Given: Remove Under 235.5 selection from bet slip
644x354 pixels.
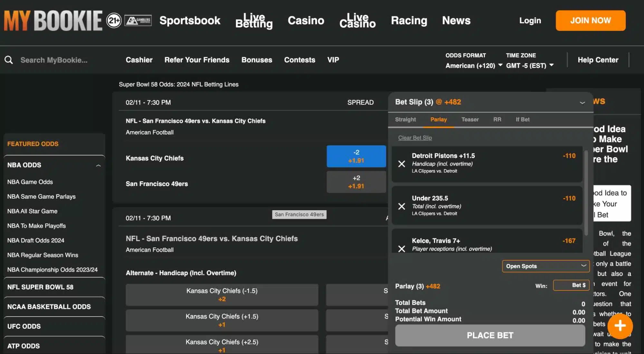Looking at the screenshot, I should (x=401, y=206).
